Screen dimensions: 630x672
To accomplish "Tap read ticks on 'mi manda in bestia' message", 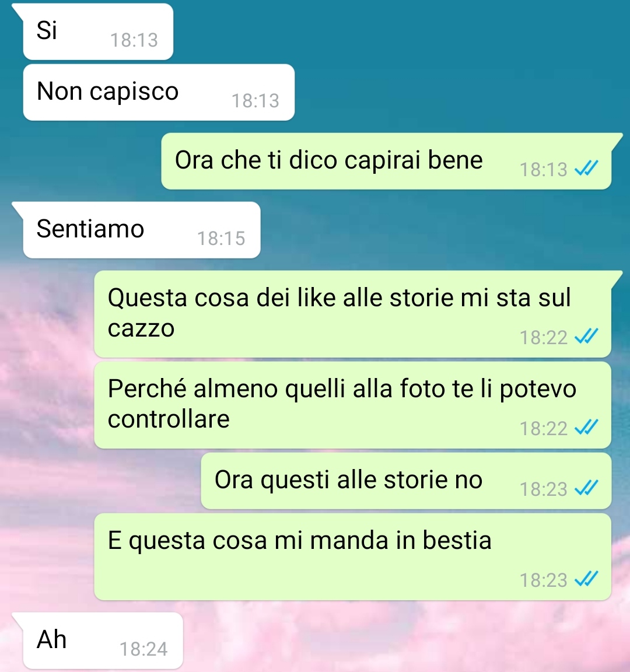I will (586, 579).
